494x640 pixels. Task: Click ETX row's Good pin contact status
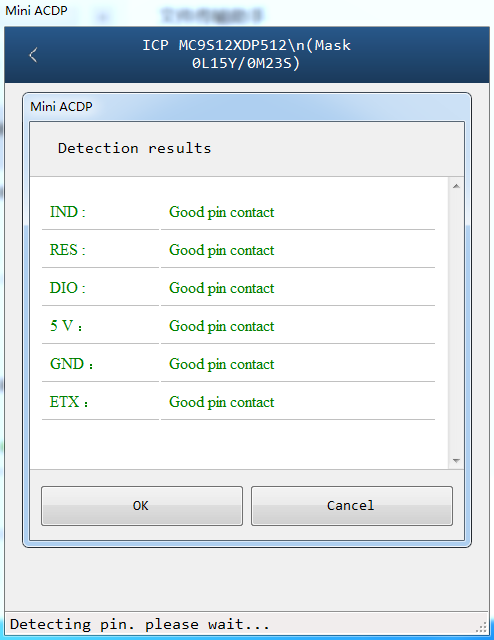tap(222, 402)
